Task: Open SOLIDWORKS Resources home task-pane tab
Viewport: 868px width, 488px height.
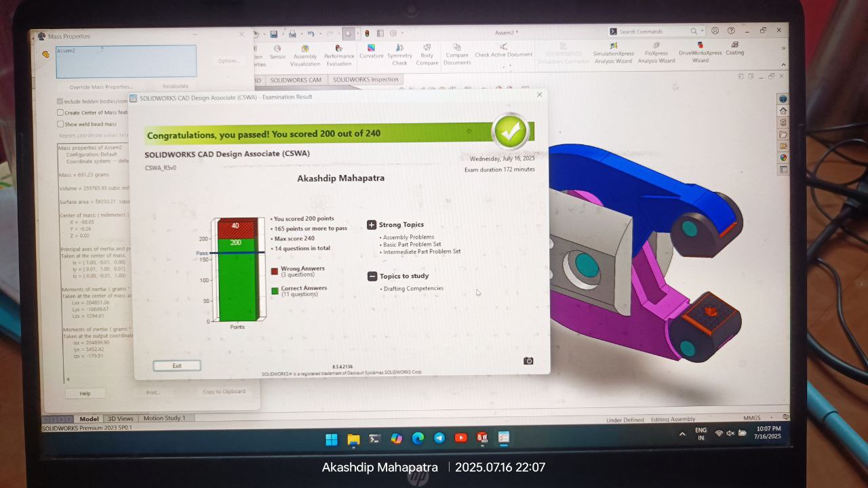Action: click(x=783, y=110)
